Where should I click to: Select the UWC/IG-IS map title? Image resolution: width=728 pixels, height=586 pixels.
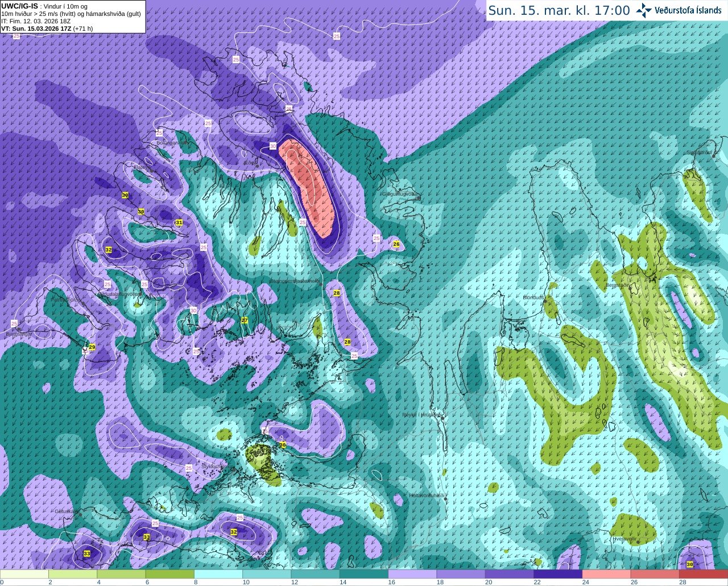[x=20, y=6]
